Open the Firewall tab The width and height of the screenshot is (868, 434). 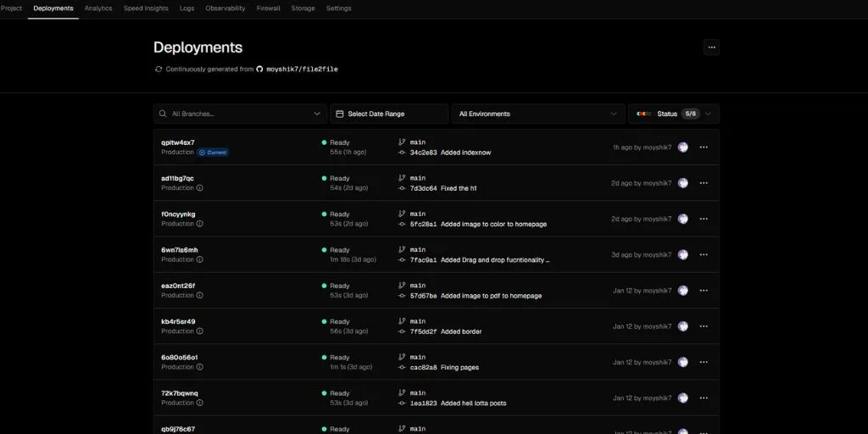[x=268, y=8]
